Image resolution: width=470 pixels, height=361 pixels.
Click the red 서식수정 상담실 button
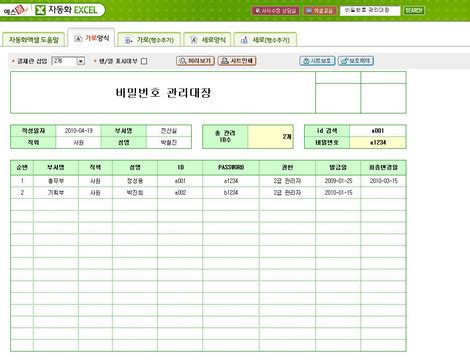coord(275,11)
